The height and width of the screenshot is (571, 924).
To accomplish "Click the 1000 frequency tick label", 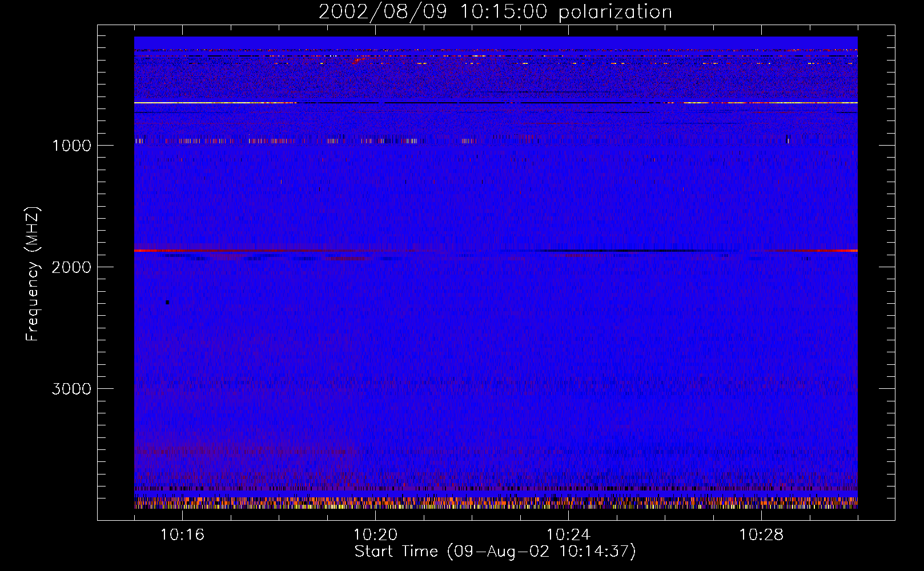I will point(71,146).
